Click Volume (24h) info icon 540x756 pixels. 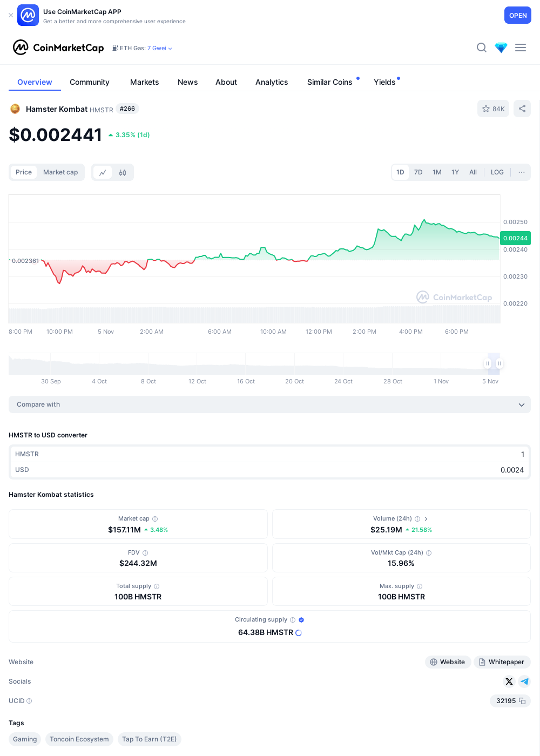pos(417,519)
